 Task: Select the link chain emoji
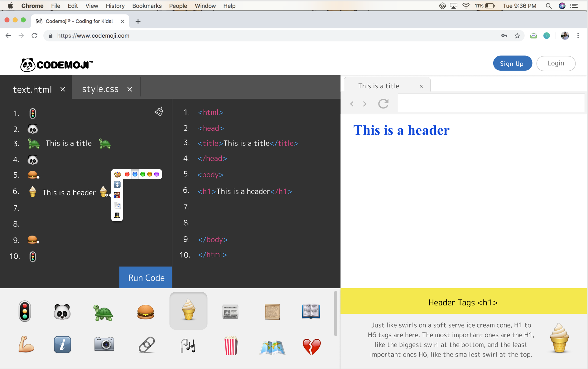coord(146,345)
